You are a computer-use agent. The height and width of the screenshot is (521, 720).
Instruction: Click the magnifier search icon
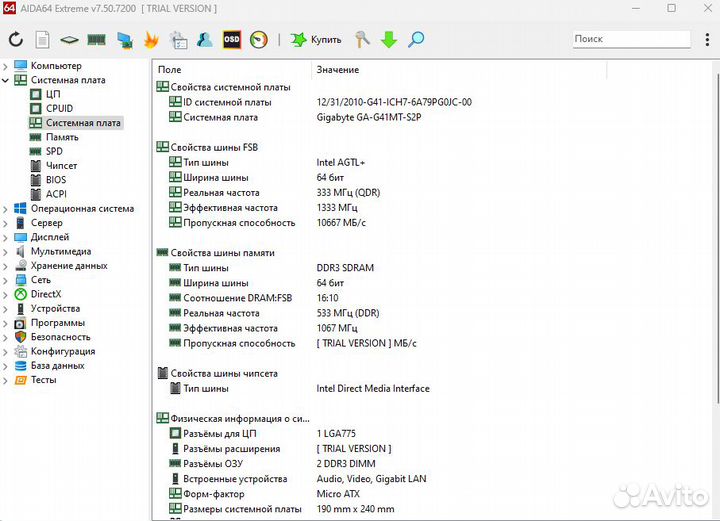pos(416,39)
